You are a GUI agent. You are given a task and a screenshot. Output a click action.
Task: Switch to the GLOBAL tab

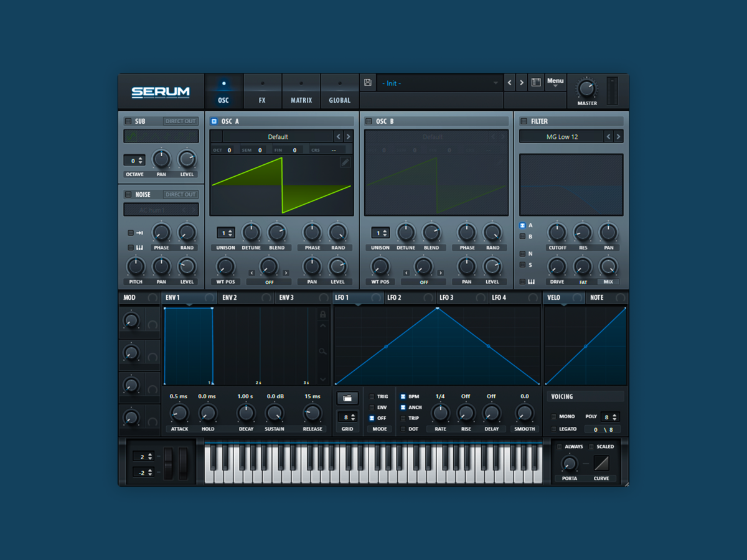tap(340, 92)
